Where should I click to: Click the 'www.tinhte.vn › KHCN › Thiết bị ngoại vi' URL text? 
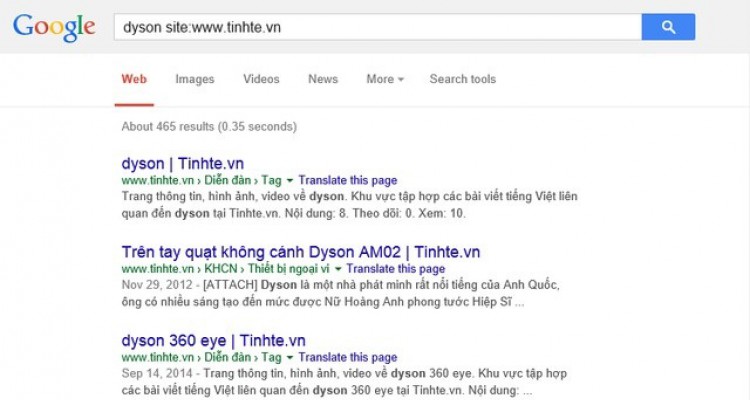225,269
